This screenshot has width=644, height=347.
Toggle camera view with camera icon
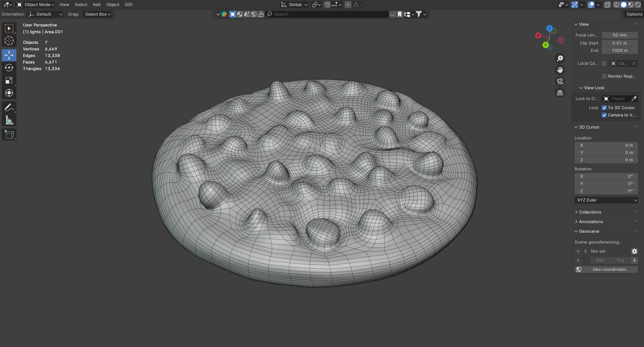pos(560,81)
